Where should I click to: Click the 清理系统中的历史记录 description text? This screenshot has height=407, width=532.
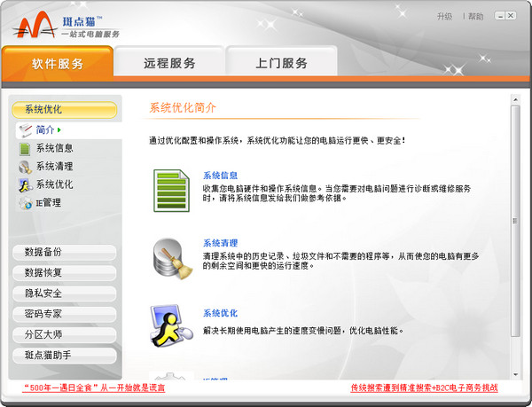[x=340, y=261]
